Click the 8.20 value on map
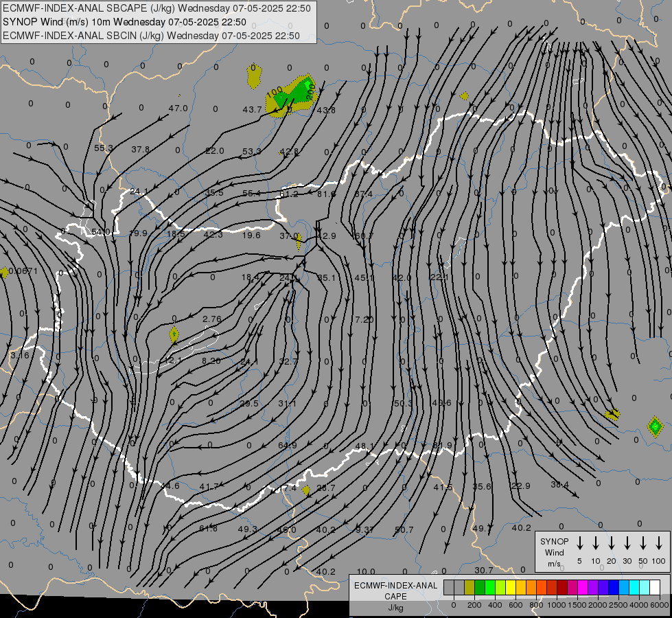Image resolution: width=672 pixels, height=618 pixels. 211,361
